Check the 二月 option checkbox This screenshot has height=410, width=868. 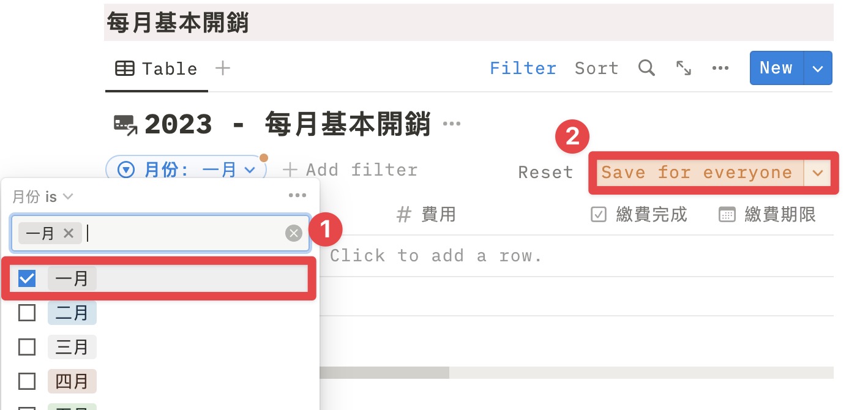(x=27, y=313)
